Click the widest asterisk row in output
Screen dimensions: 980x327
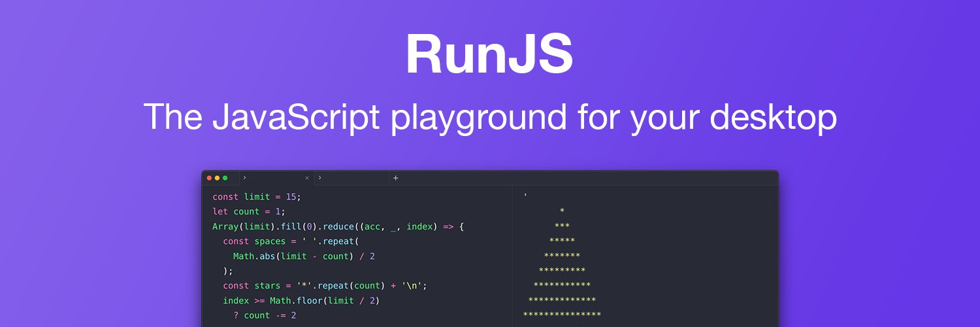click(x=562, y=316)
